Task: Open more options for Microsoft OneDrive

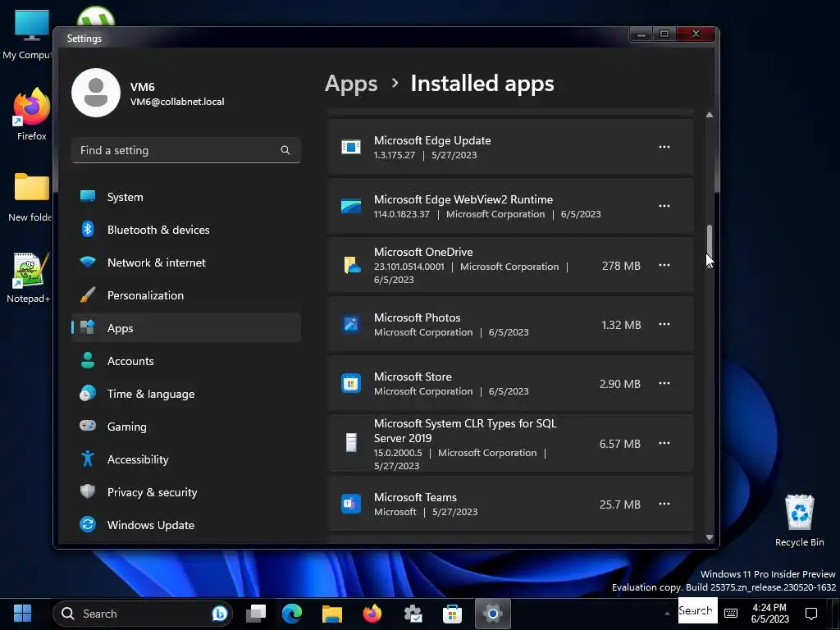Action: (664, 265)
